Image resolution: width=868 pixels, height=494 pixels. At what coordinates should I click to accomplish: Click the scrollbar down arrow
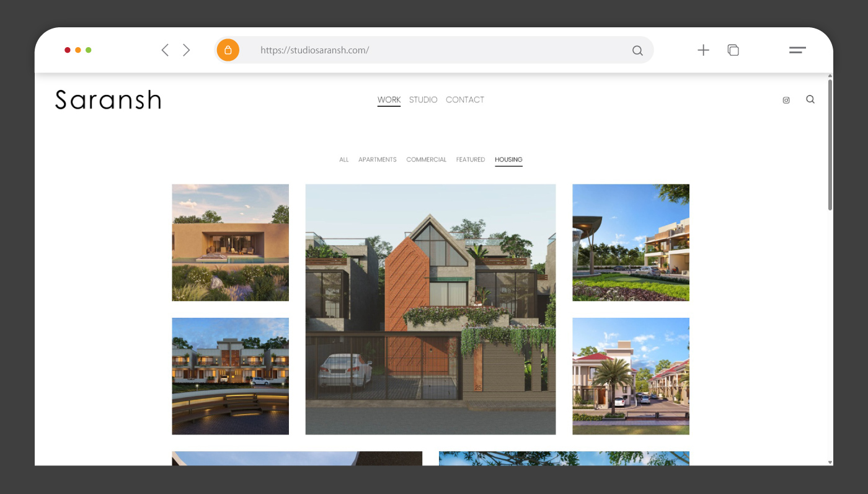830,462
